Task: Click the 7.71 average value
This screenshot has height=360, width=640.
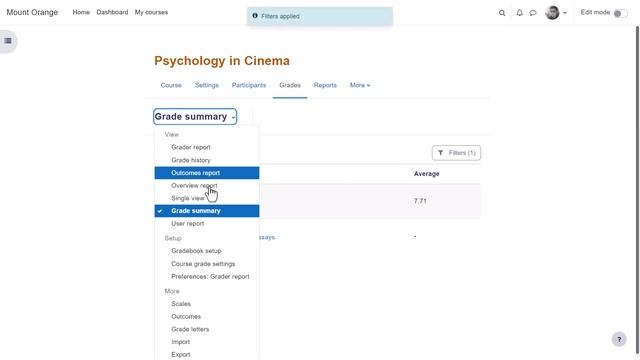Action: tap(420, 201)
